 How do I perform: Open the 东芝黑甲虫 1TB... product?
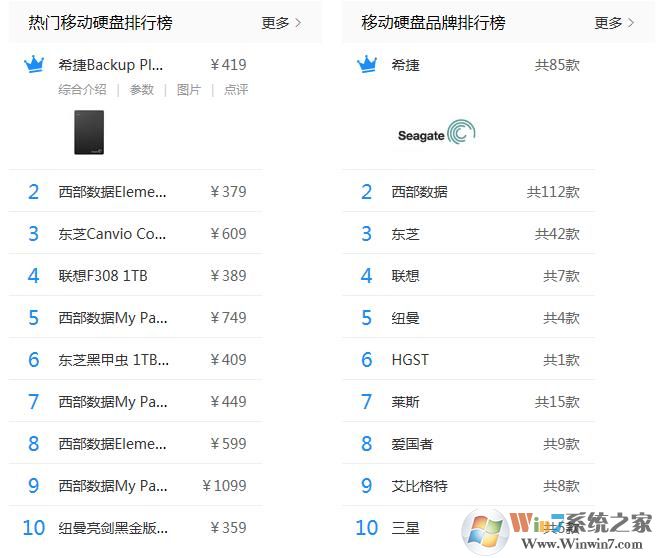tap(113, 360)
